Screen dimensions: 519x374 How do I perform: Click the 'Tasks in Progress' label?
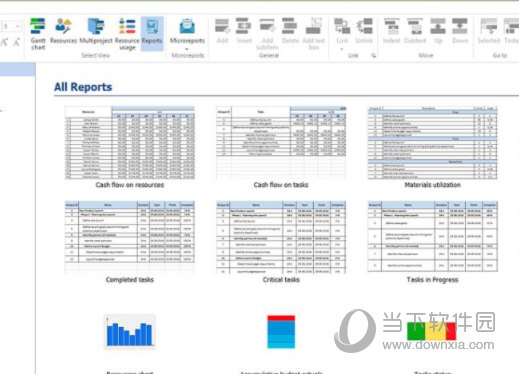(x=433, y=280)
